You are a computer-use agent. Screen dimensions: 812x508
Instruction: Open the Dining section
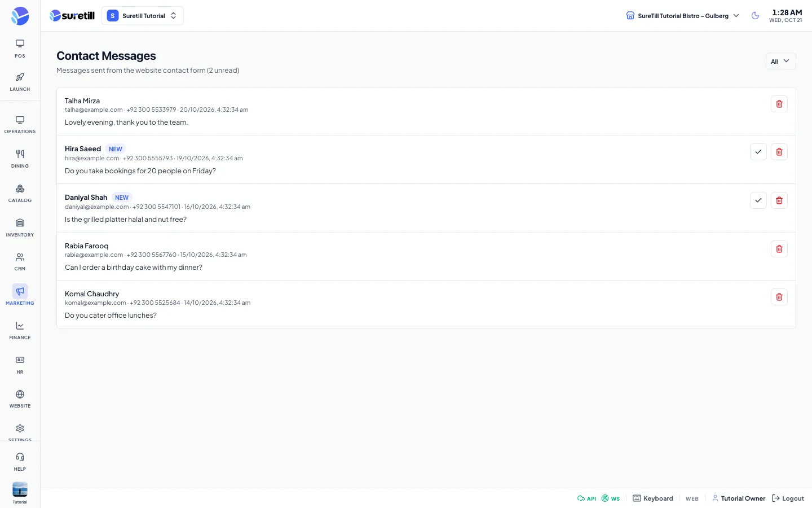tap(20, 159)
